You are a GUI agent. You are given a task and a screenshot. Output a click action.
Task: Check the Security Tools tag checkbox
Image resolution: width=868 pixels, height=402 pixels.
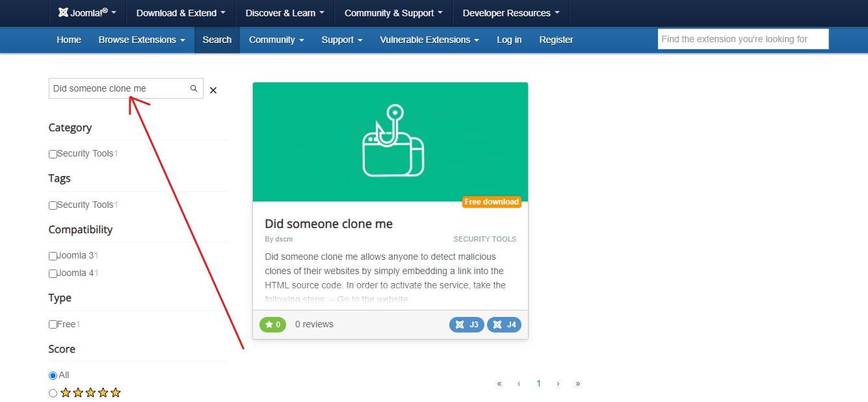click(53, 205)
